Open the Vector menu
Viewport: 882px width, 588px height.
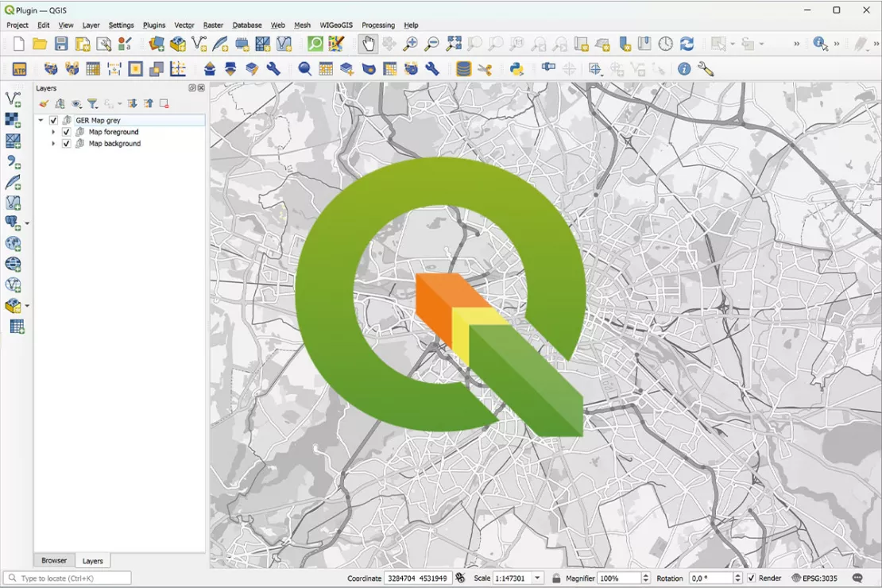pyautogui.click(x=184, y=25)
